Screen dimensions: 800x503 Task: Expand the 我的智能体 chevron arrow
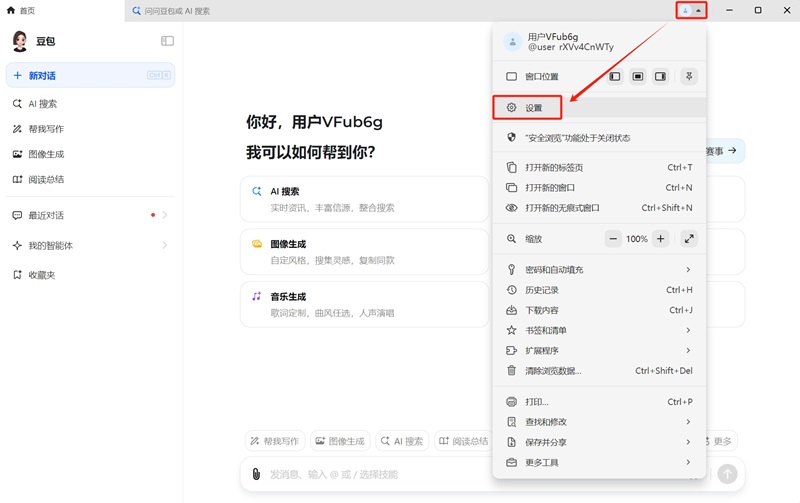pos(165,245)
